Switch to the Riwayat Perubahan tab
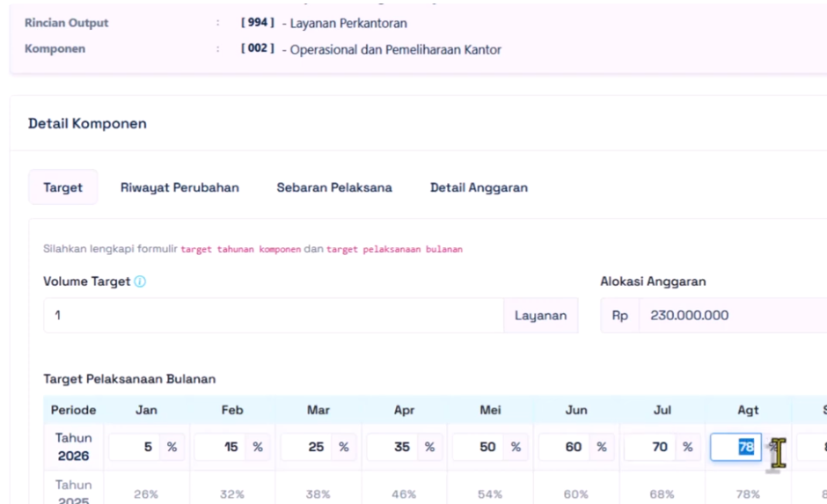The width and height of the screenshot is (827, 504). coord(179,187)
